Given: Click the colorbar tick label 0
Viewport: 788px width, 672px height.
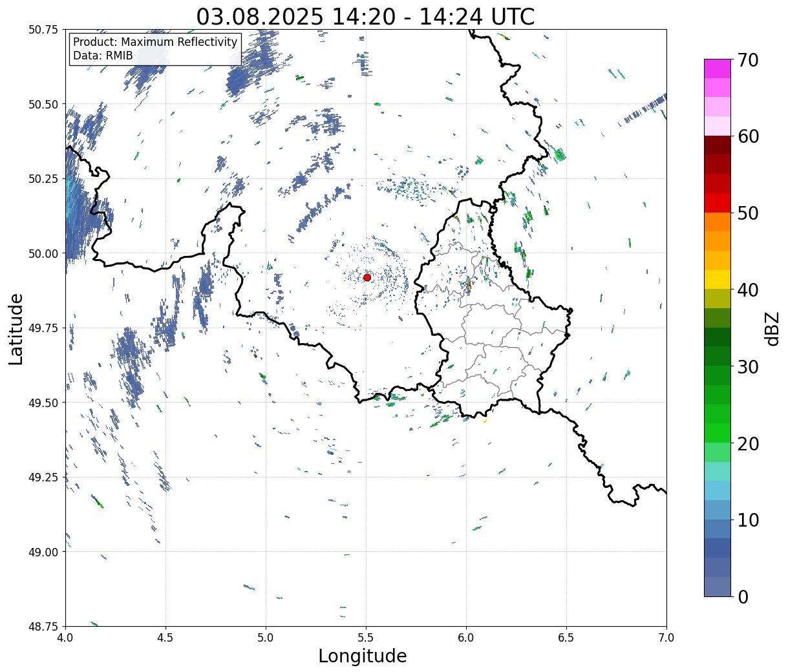Looking at the screenshot, I should 743,596.
